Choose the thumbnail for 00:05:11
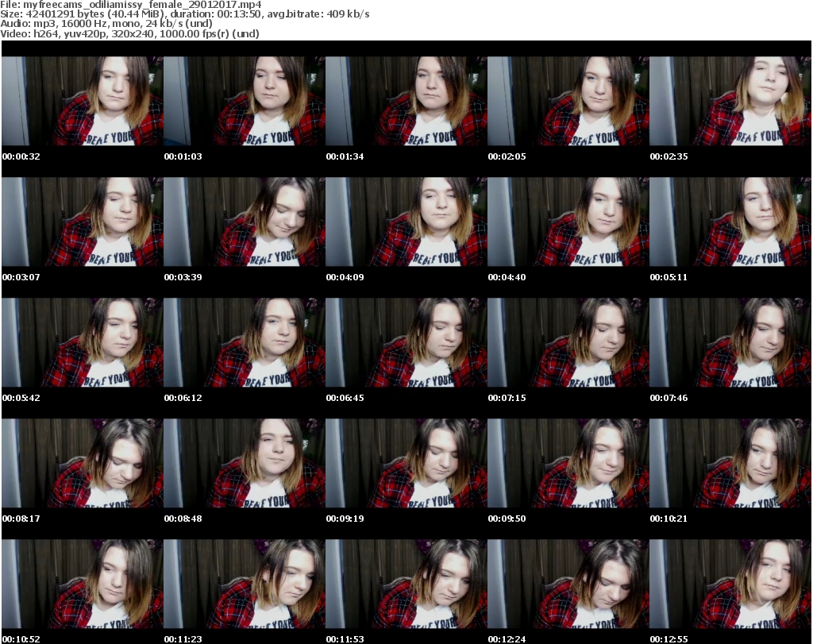This screenshot has width=813, height=644. pyautogui.click(x=730, y=222)
